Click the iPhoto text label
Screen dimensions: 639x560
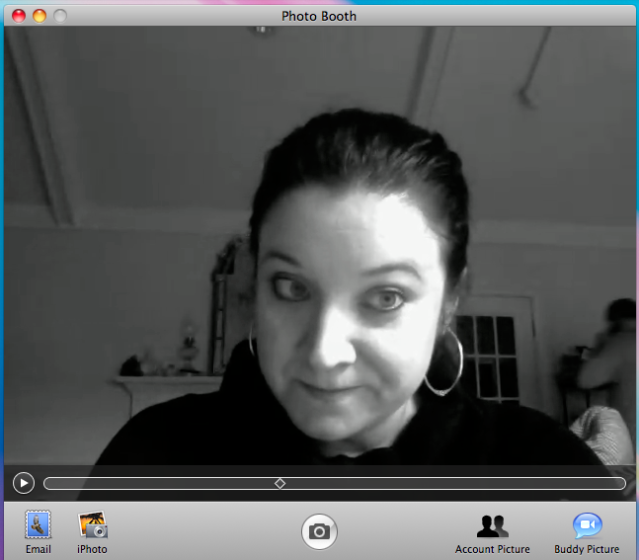(92, 549)
